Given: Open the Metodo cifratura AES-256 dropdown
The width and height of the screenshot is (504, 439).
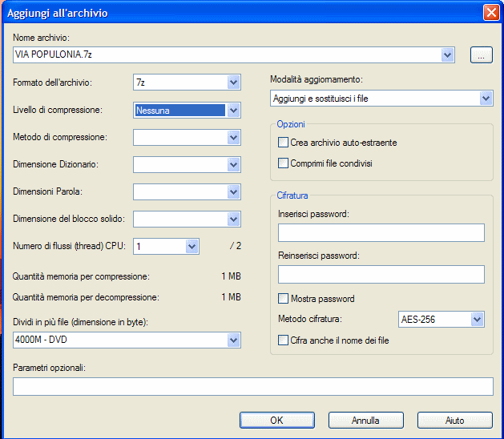Looking at the screenshot, I should pyautogui.click(x=441, y=319).
